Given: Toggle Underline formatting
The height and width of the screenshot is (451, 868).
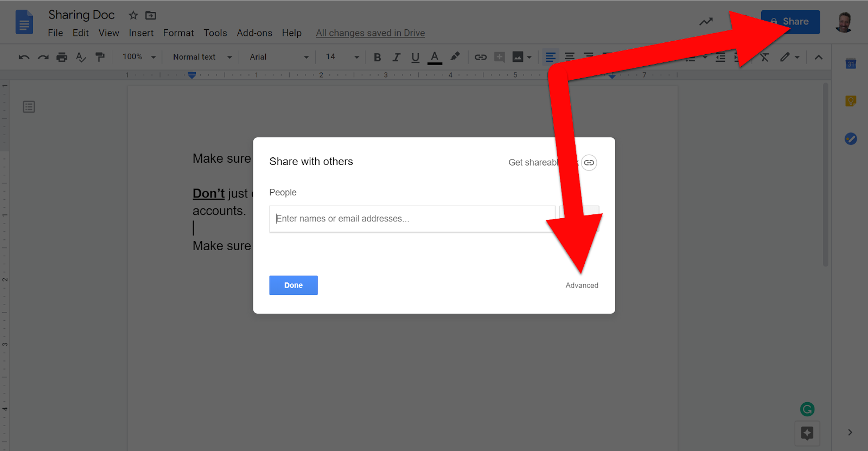Looking at the screenshot, I should [x=416, y=57].
